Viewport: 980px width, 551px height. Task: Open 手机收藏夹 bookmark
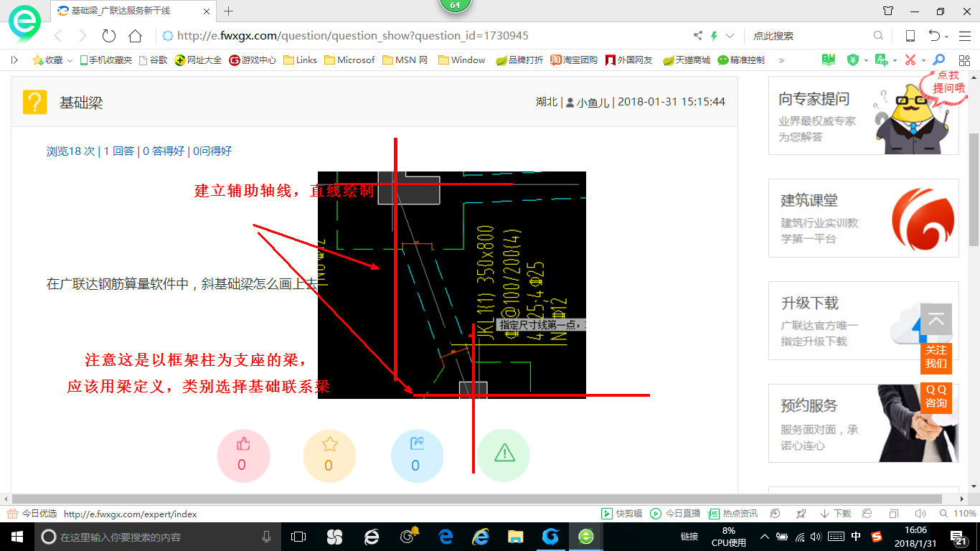[x=105, y=60]
